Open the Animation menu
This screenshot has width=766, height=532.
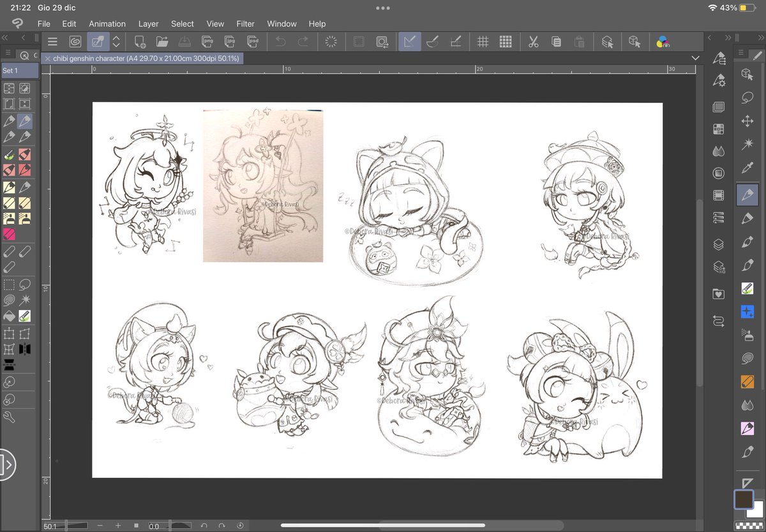pyautogui.click(x=107, y=24)
